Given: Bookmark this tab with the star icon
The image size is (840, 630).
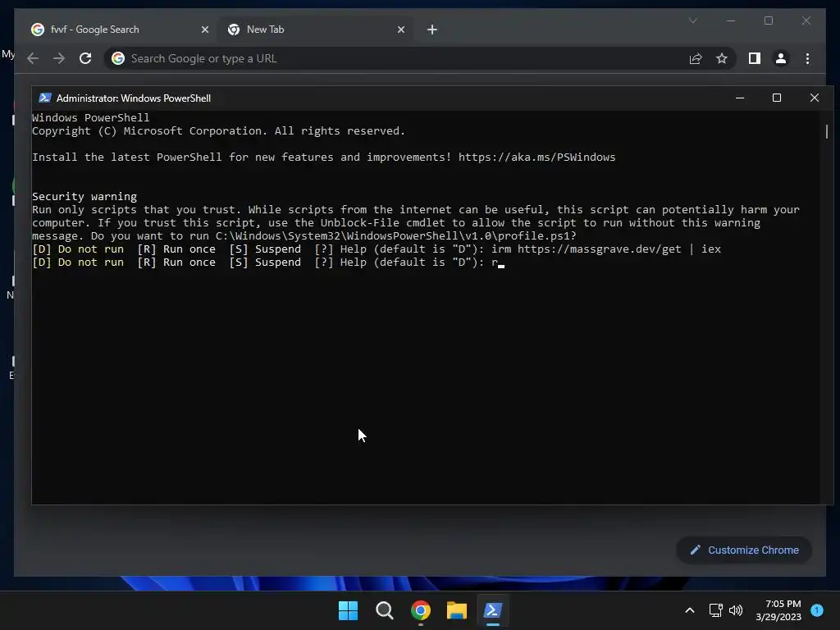Looking at the screenshot, I should [x=722, y=58].
